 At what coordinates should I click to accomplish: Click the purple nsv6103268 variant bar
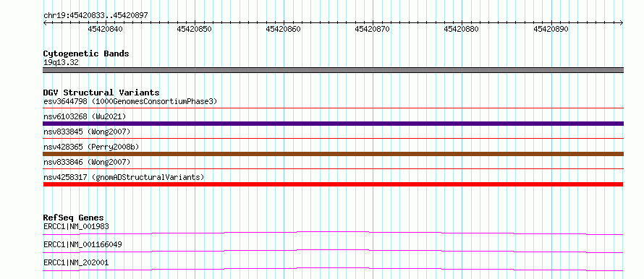[334, 124]
